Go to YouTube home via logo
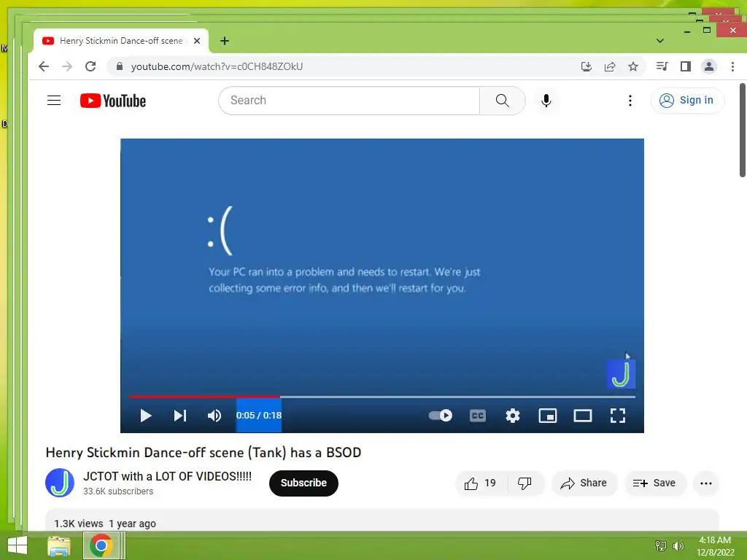The image size is (747, 560). pos(113,101)
